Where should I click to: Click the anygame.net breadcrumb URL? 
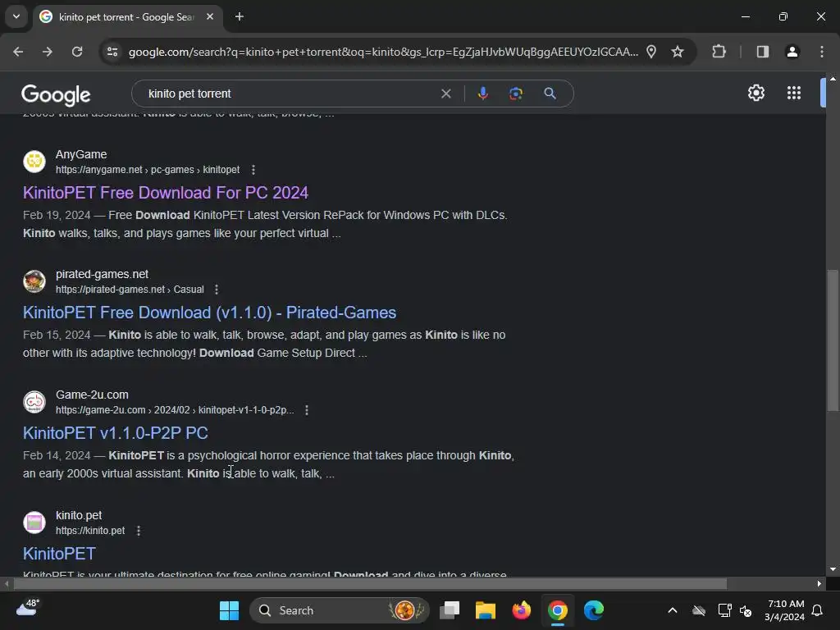[x=148, y=170]
